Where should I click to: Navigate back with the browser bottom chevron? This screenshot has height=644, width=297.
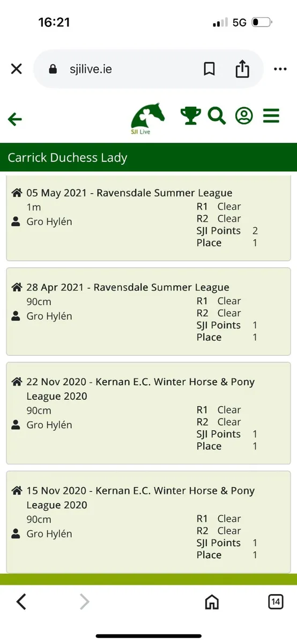click(x=21, y=602)
